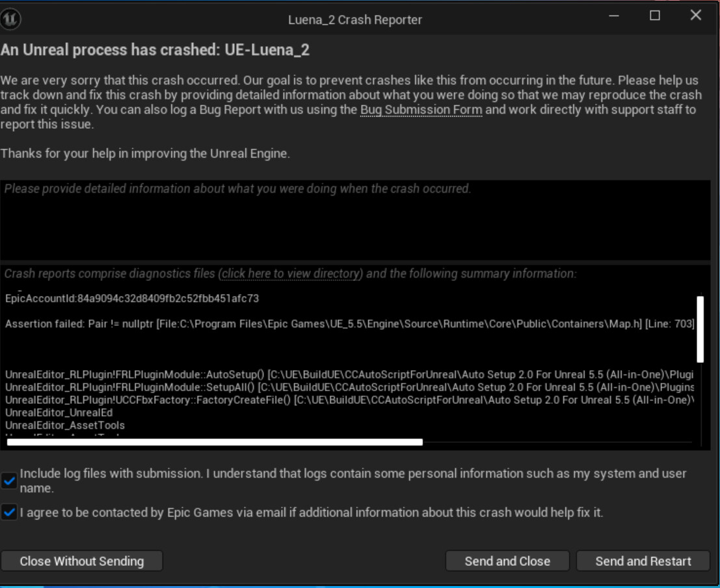Click the Unreal Engine logo icon
Image resolution: width=720 pixels, height=588 pixels.
tap(10, 20)
